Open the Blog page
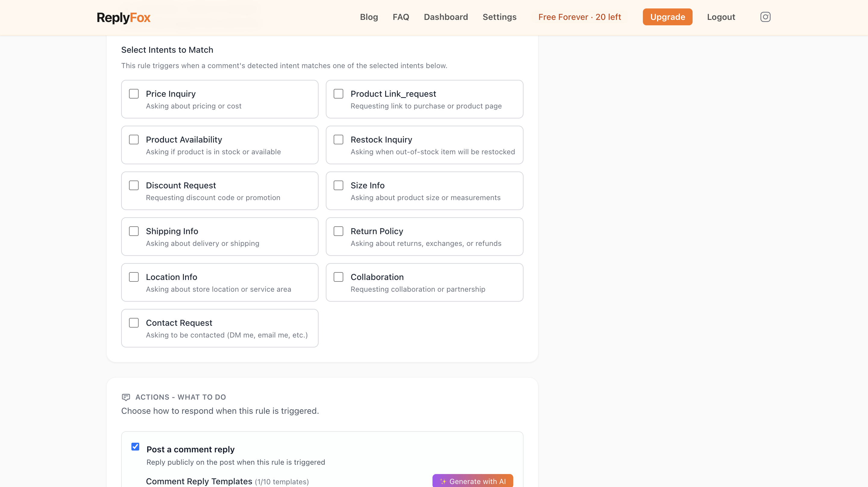The image size is (868, 487). (x=369, y=17)
